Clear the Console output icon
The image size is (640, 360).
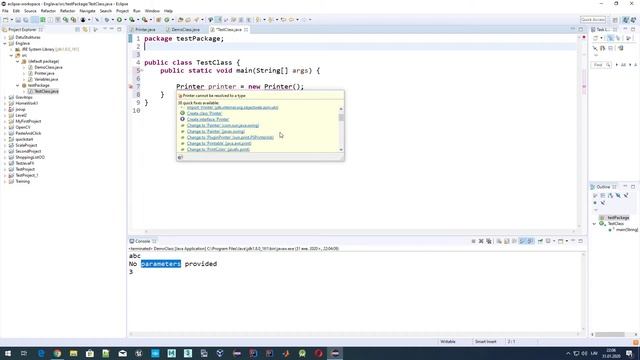(499, 241)
